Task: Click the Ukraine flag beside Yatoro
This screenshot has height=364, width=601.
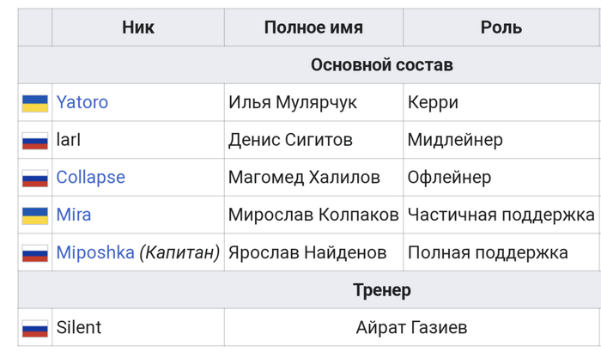Action: pos(34,103)
